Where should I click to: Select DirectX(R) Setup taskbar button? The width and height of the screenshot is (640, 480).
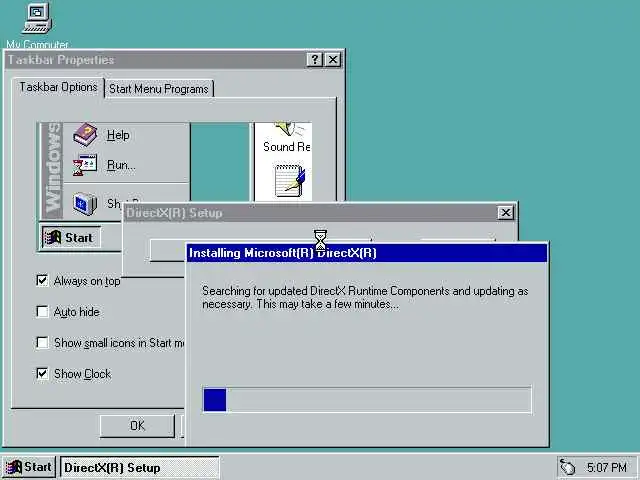coord(140,468)
